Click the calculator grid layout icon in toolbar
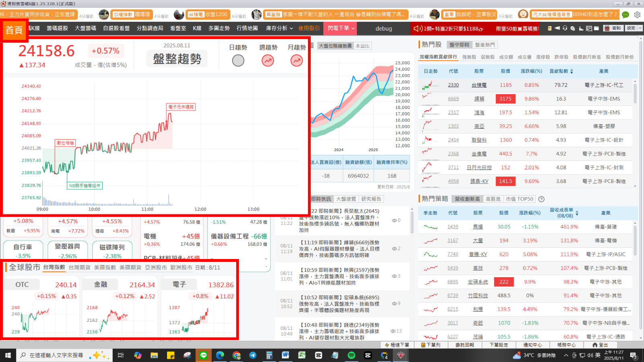The width and height of the screenshot is (644, 362). [589, 29]
